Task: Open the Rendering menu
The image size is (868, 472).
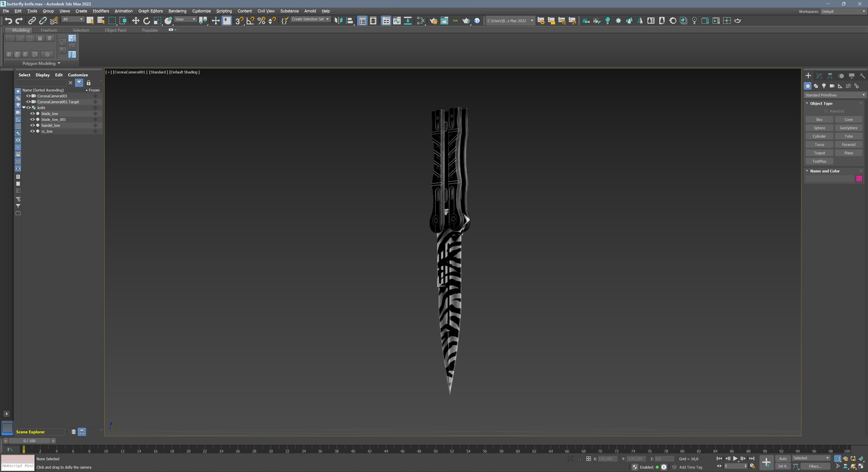Action: (x=177, y=11)
